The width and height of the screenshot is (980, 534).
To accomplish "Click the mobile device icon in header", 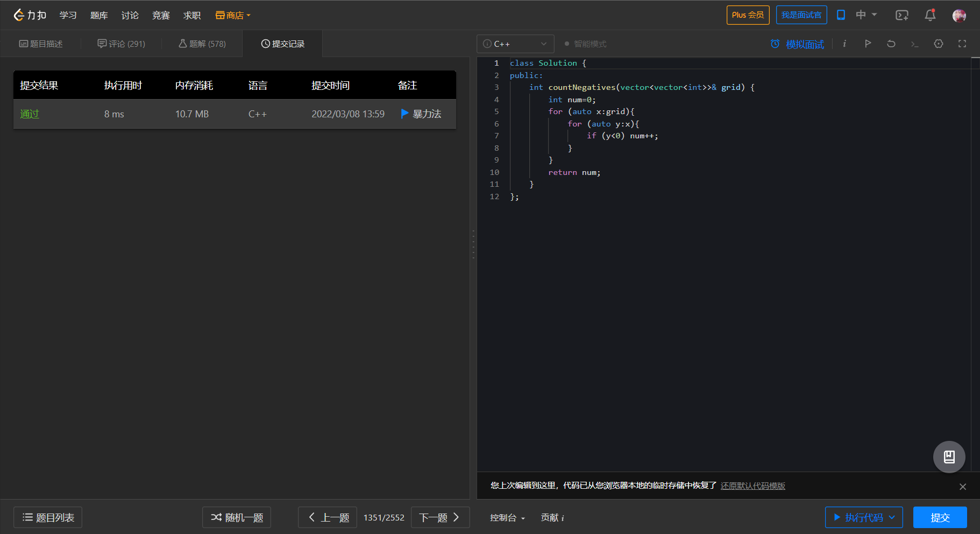I will coord(841,15).
